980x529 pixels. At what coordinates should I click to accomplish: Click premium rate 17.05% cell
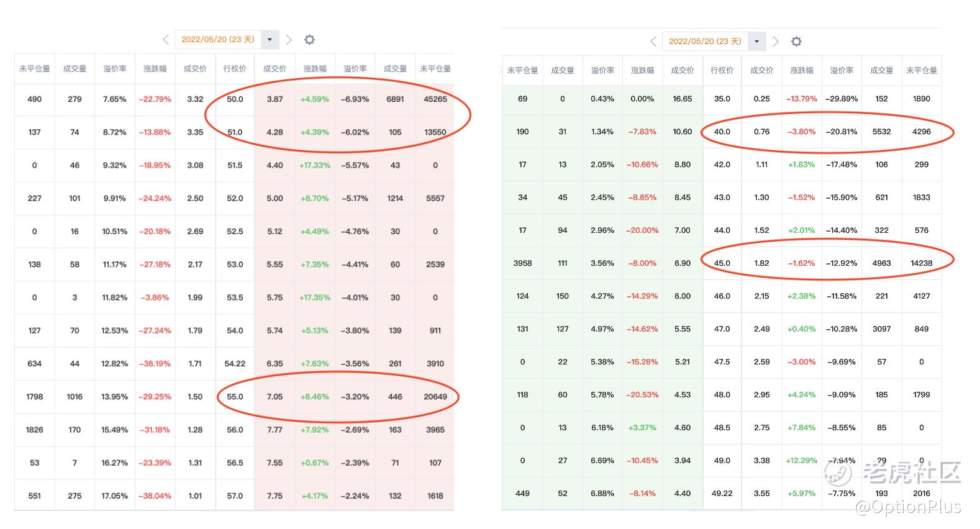[115, 496]
